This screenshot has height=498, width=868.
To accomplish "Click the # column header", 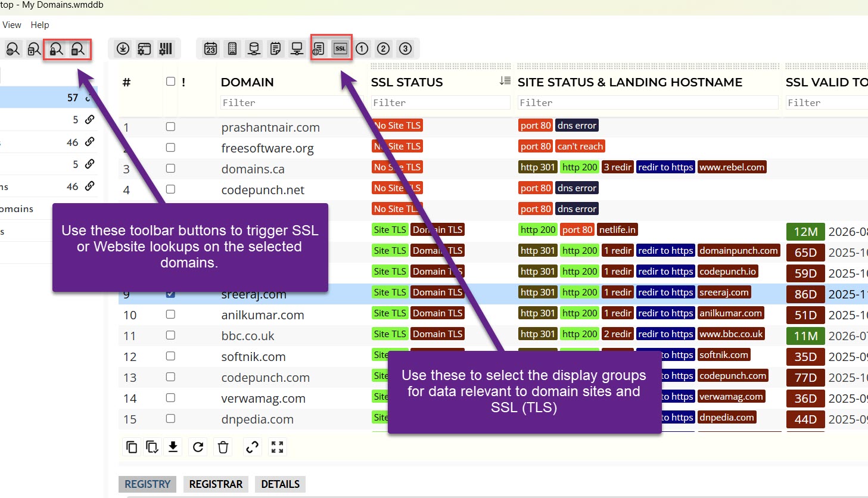I will click(x=126, y=82).
